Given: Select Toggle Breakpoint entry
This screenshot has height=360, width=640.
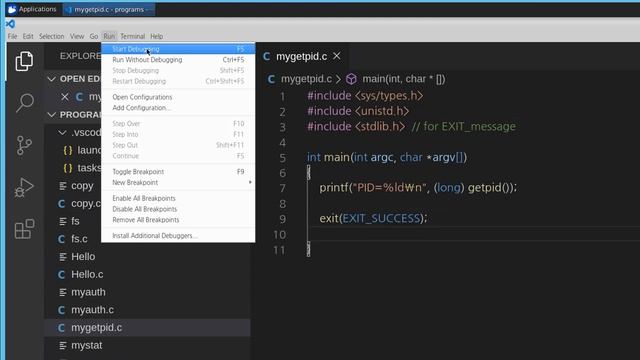Looking at the screenshot, I should 178,171.
